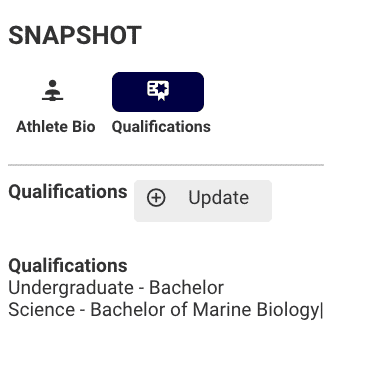
Task: Click the plus circle icon beside Update
Action: (156, 198)
